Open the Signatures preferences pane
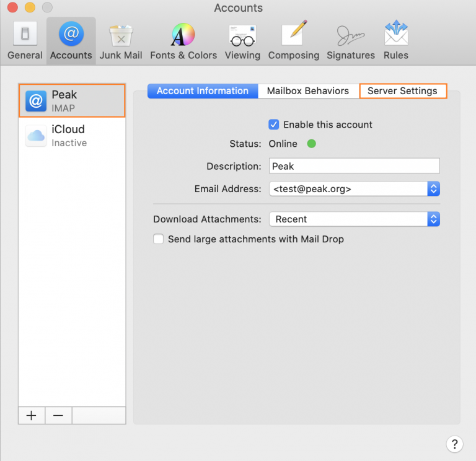 351,42
